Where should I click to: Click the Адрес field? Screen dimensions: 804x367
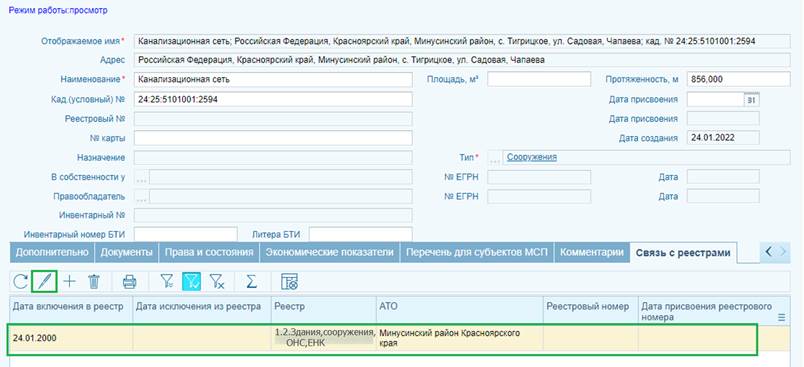462,60
